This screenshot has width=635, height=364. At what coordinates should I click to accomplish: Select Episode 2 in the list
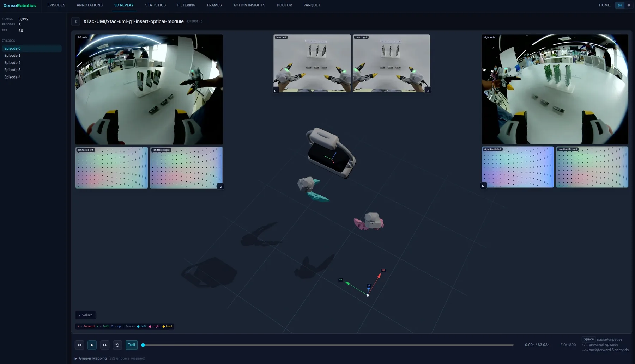[x=32, y=63]
